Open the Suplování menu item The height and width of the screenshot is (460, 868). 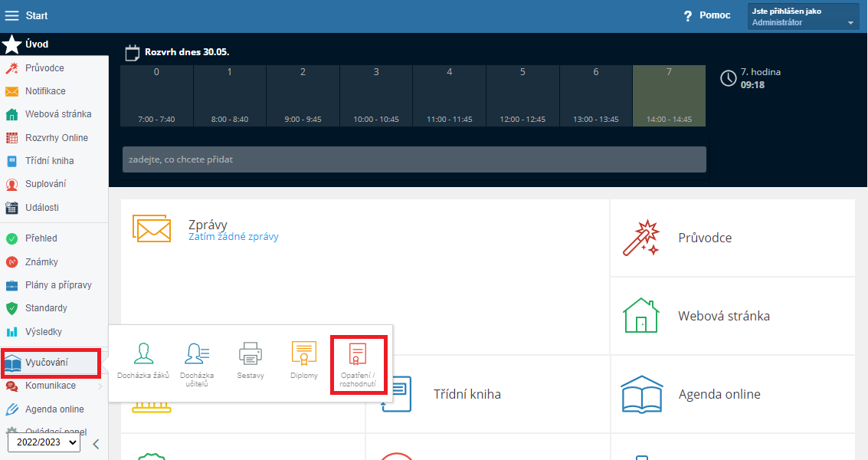click(x=45, y=184)
